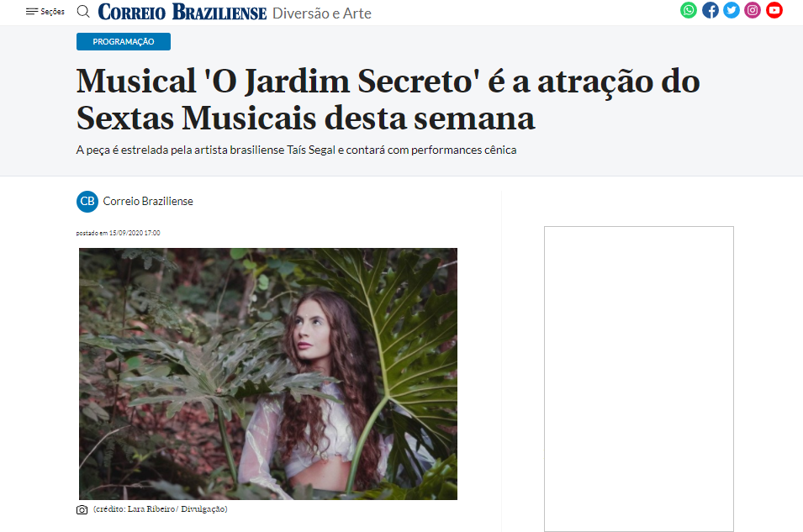The width and height of the screenshot is (803, 532).
Task: Open the Facebook icon in the header
Action: pyautogui.click(x=710, y=10)
